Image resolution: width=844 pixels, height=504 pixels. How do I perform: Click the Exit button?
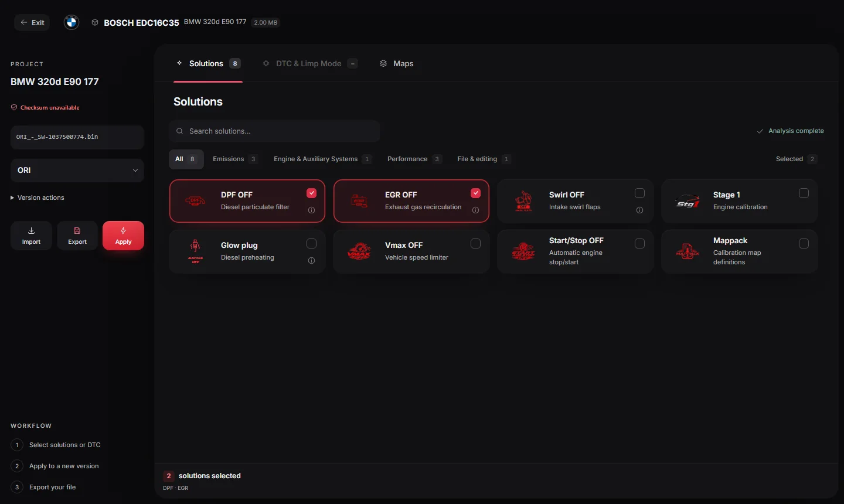32,22
